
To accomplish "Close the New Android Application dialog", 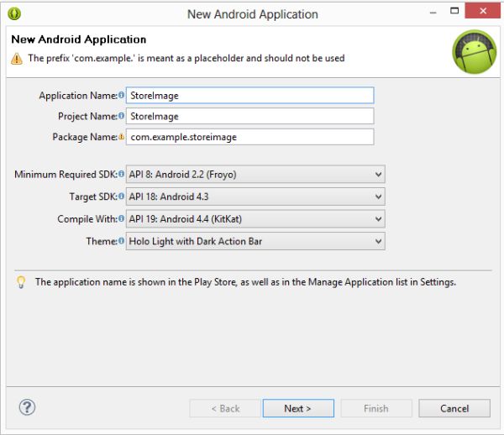I will pyautogui.click(x=483, y=12).
